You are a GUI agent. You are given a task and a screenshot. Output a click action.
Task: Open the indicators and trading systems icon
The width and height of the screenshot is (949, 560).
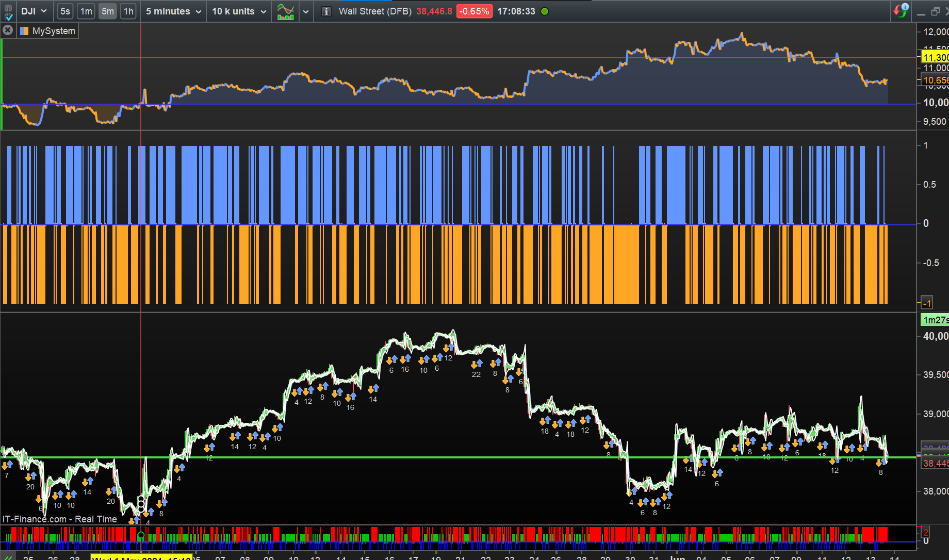pos(285,11)
